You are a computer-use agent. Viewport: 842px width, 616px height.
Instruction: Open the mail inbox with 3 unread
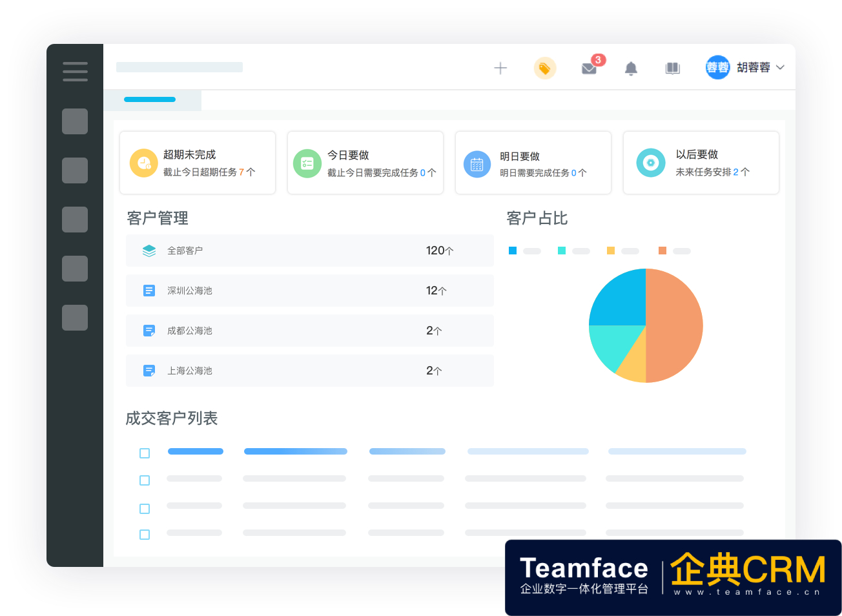click(589, 68)
